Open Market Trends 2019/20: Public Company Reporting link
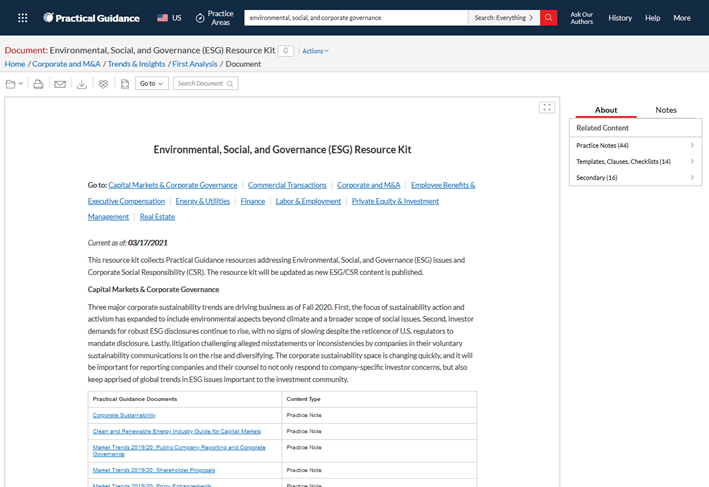 (179, 451)
